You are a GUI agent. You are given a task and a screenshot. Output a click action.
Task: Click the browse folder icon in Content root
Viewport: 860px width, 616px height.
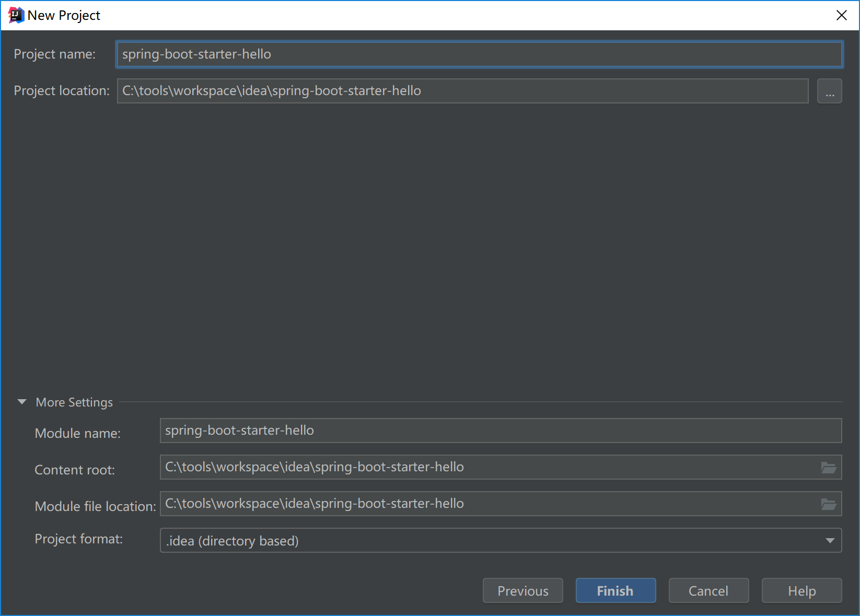click(829, 468)
